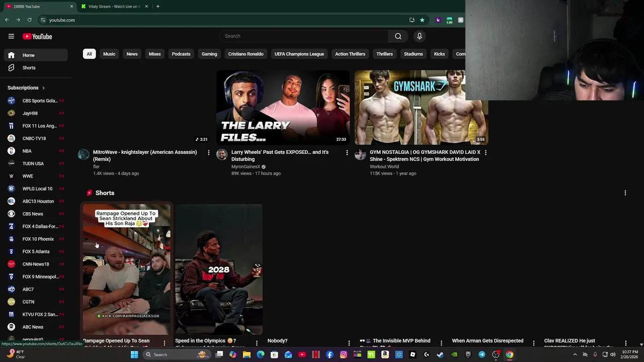The width and height of the screenshot is (644, 362).
Task: Open the NBA subscription channel
Action: pos(36,151)
